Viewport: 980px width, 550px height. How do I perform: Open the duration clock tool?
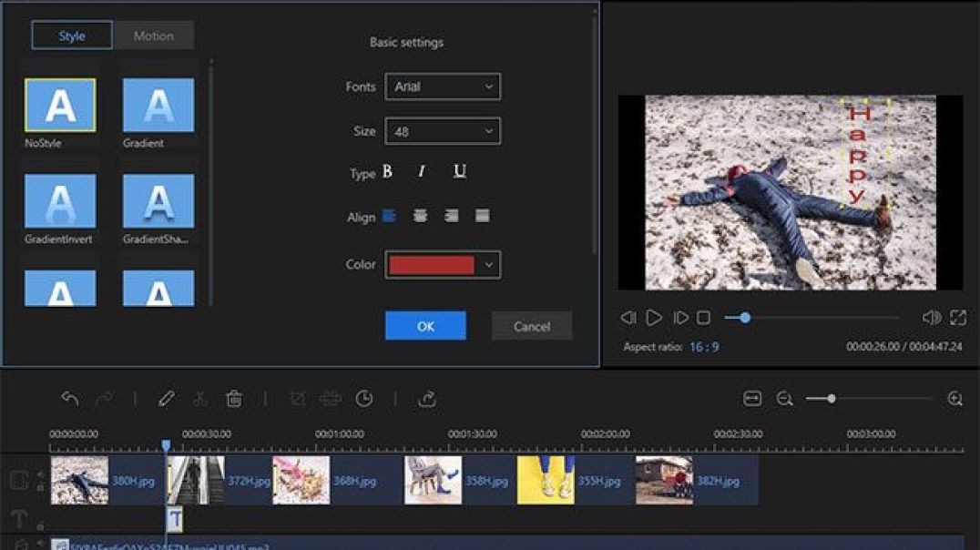point(364,399)
